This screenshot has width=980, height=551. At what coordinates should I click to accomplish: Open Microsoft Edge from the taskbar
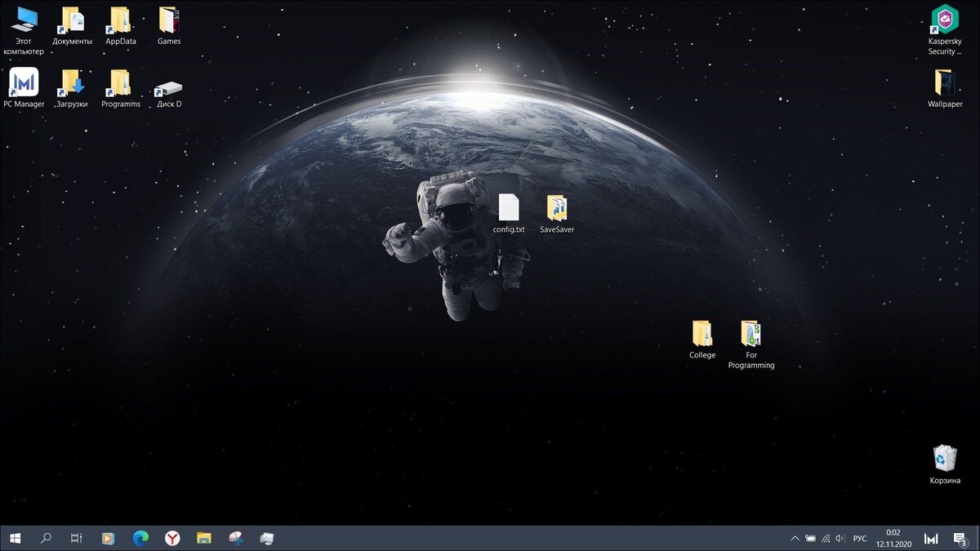(x=140, y=538)
